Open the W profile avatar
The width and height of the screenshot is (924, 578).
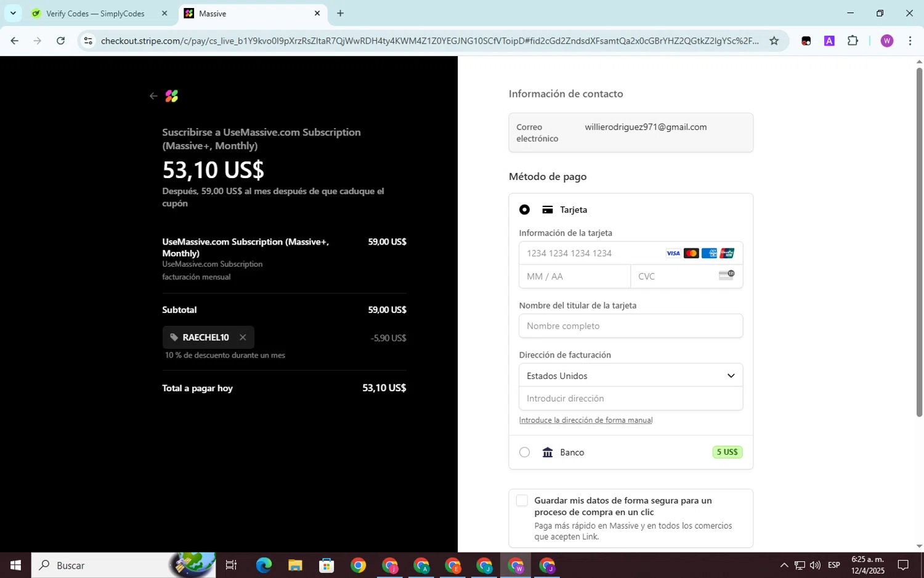887,41
